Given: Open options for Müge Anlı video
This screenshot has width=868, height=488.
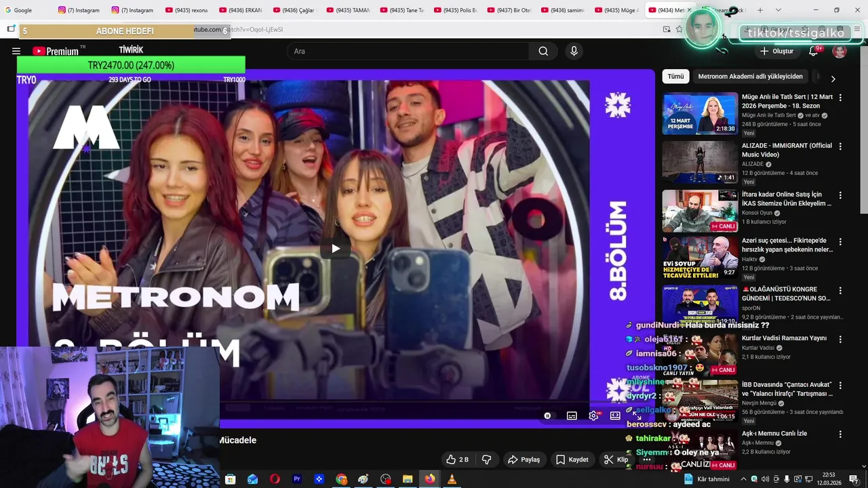Looking at the screenshot, I should tap(840, 98).
